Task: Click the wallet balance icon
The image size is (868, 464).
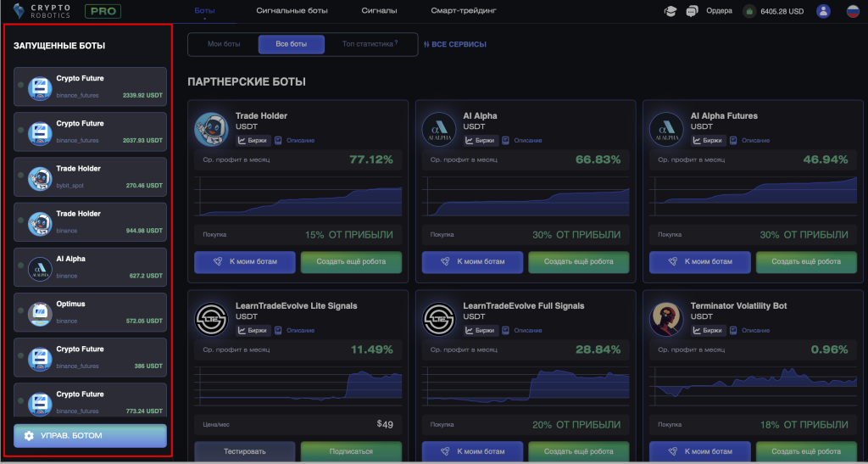Action: point(749,11)
